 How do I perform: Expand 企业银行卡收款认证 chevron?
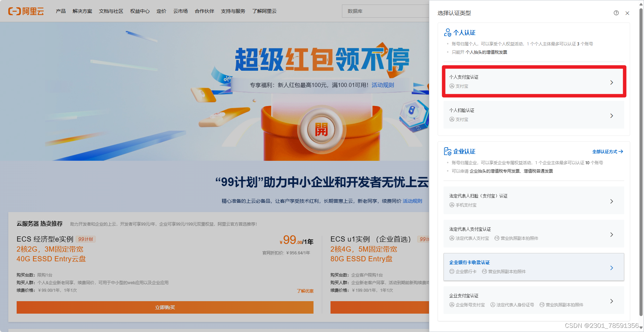click(x=611, y=268)
